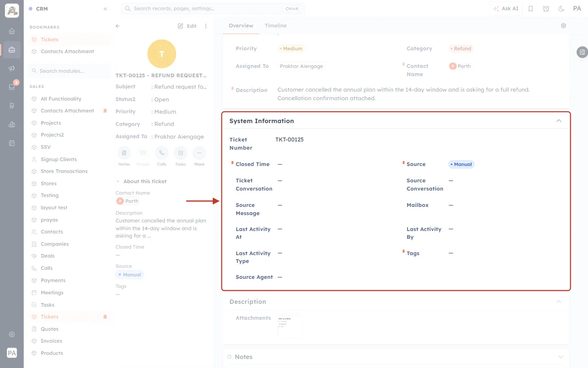Open Parth contact in About this ticket

pos(128,201)
